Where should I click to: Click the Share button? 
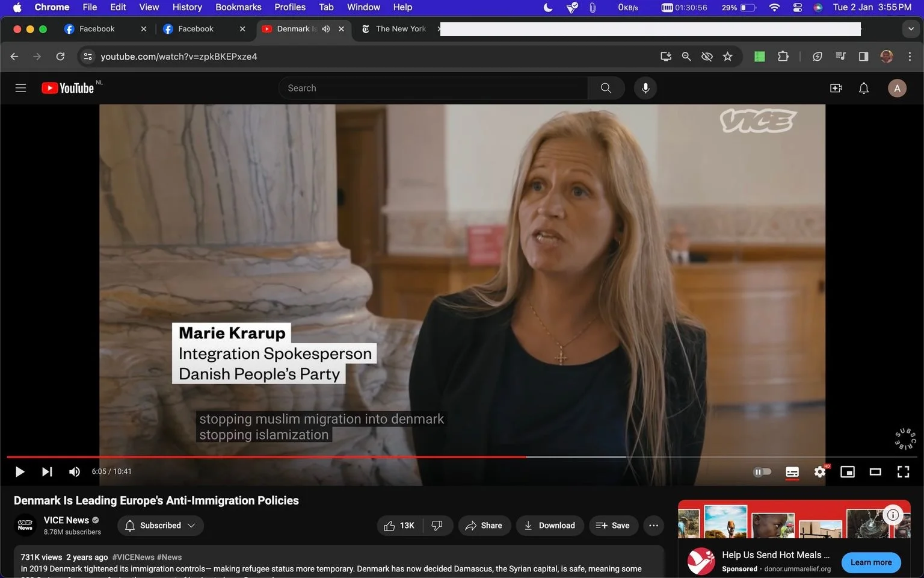(x=484, y=526)
